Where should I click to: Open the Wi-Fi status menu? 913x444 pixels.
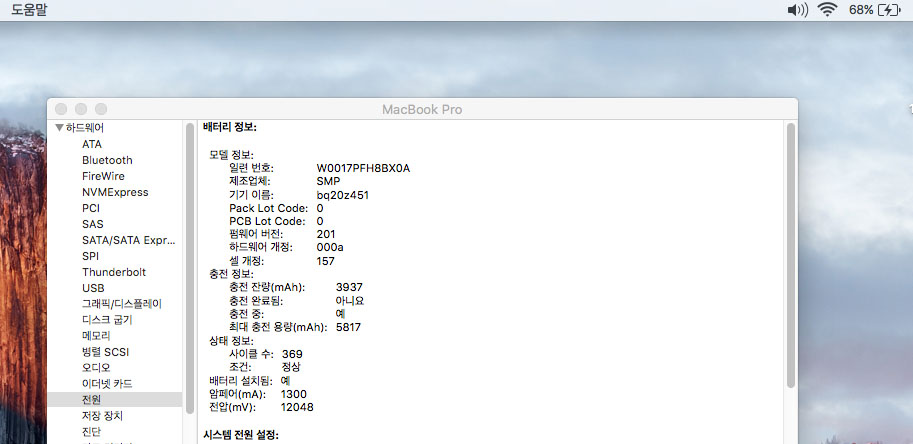[827, 10]
